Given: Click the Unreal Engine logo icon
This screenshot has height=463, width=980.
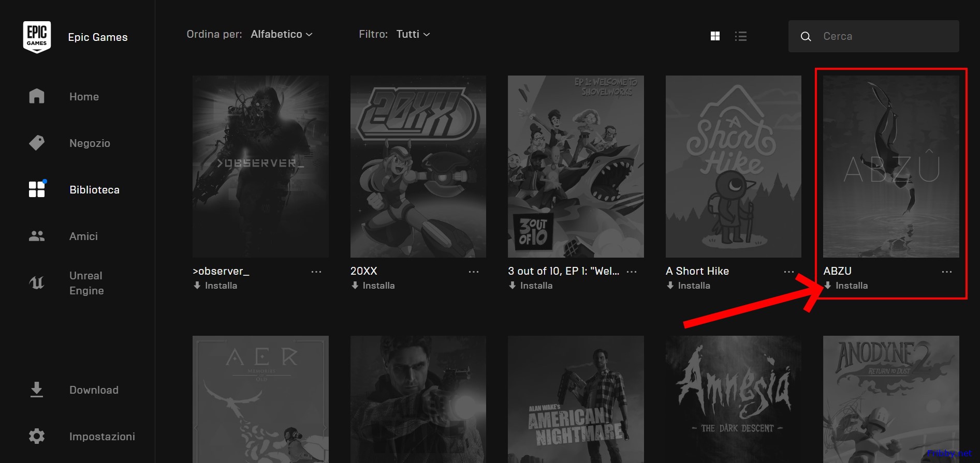Looking at the screenshot, I should (x=37, y=282).
